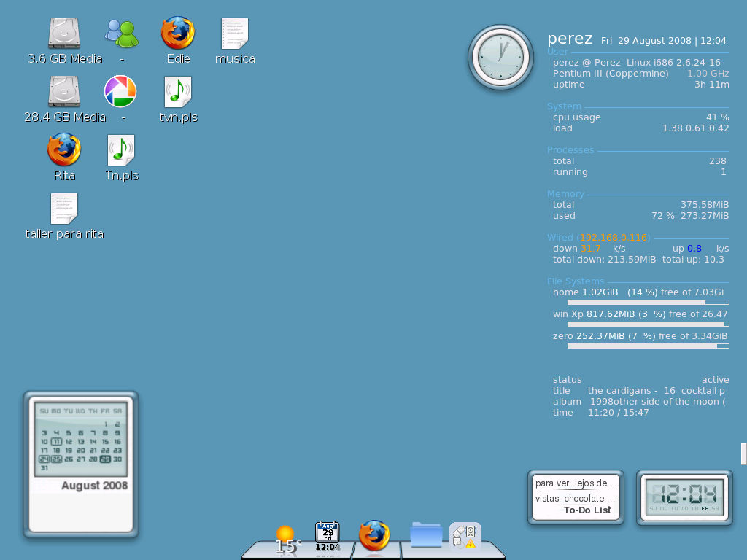Viewport: 747px width, 560px height.
Task: Launch Firefox from the dock
Action: pos(374,536)
